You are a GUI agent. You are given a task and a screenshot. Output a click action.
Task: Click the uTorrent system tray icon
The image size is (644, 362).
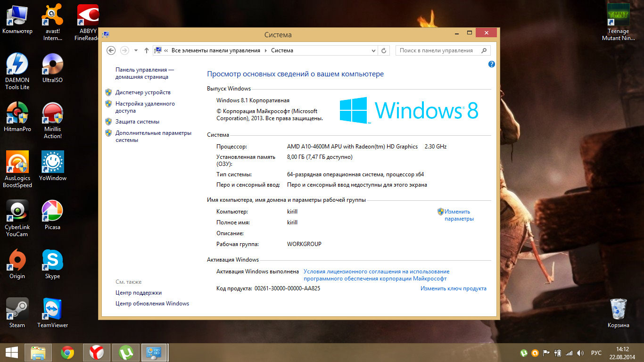pos(523,353)
